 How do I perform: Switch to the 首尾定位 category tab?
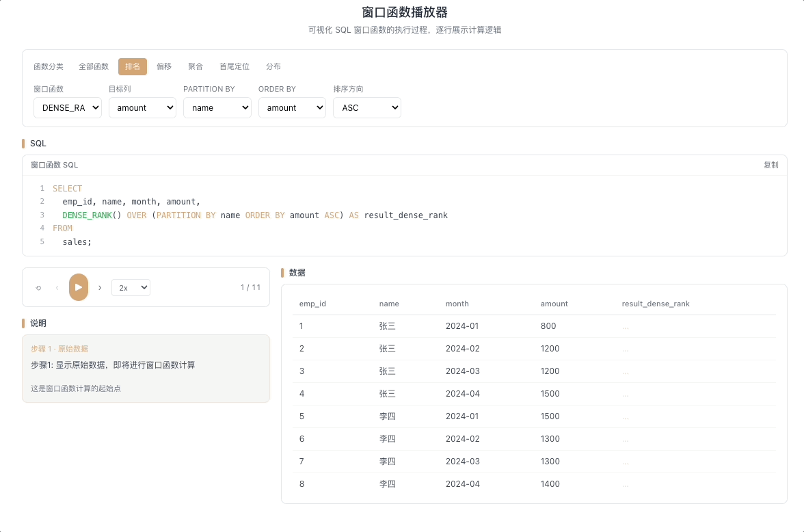click(x=234, y=67)
